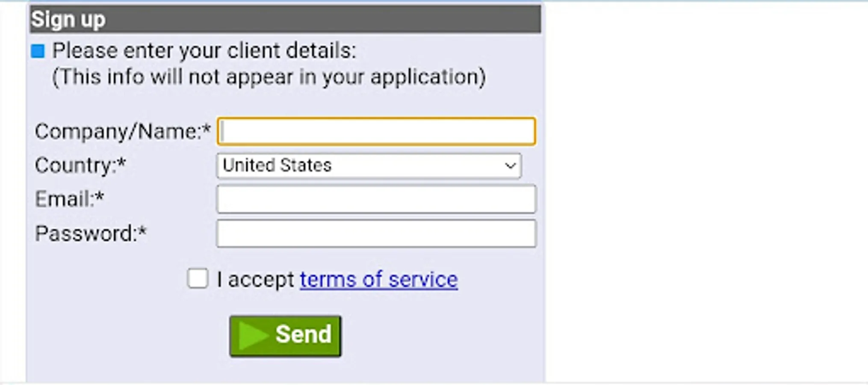Click the 'Sign up' header bar

pyautogui.click(x=285, y=19)
